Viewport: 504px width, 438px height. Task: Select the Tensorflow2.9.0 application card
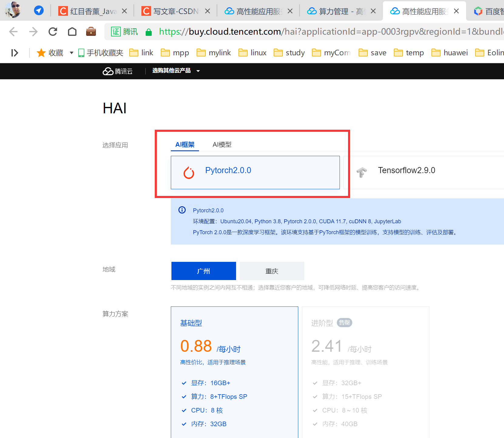(x=424, y=173)
